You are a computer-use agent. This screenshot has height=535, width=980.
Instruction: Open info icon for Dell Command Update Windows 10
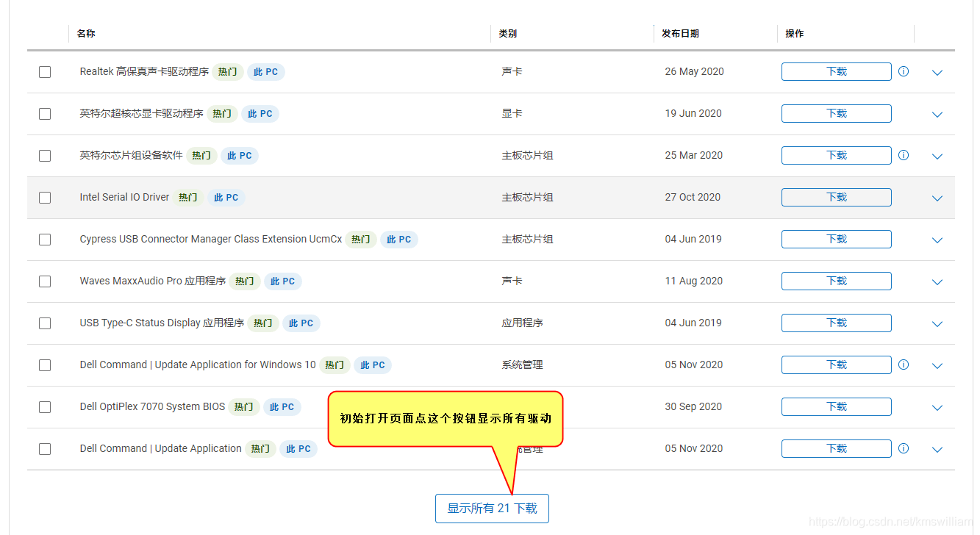(904, 365)
